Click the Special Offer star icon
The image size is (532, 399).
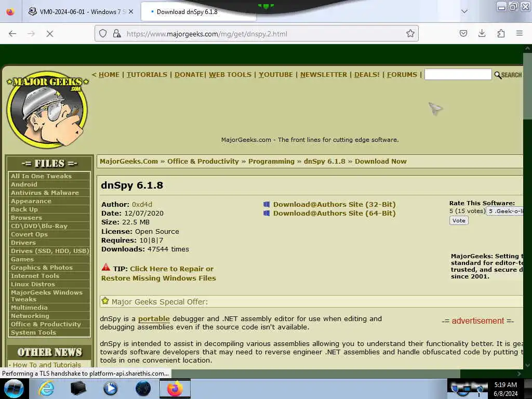(x=105, y=301)
